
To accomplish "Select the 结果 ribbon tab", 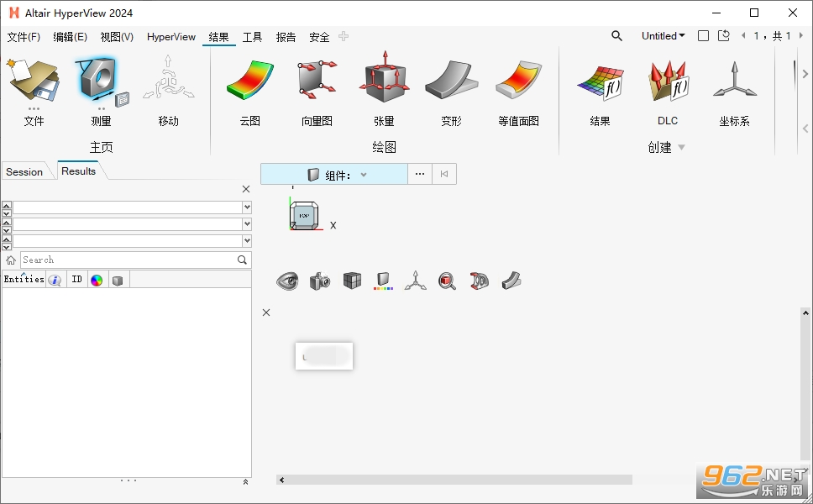I will 219,37.
